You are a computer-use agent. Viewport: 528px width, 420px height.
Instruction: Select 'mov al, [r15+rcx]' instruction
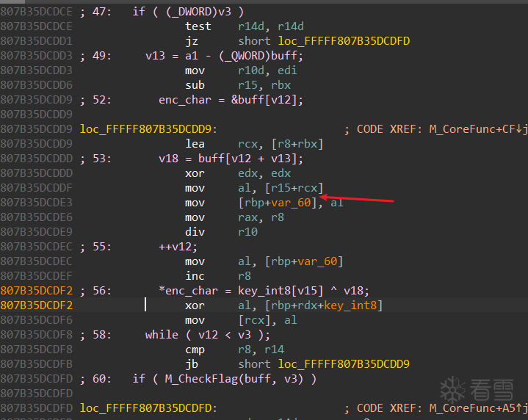pos(254,188)
